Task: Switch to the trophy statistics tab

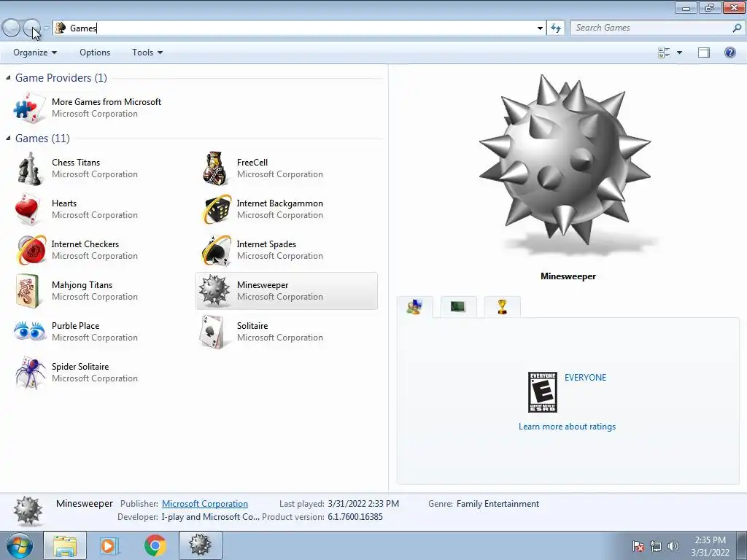Action: point(502,306)
